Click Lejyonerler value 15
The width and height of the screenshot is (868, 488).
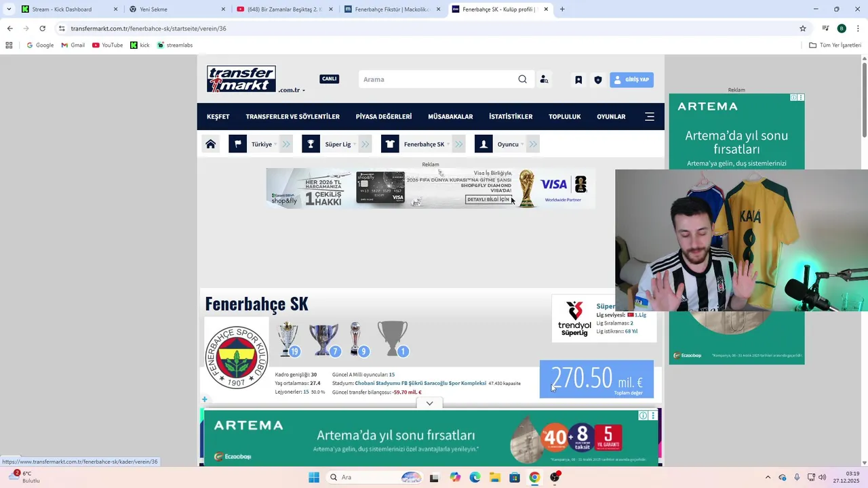coord(306,392)
